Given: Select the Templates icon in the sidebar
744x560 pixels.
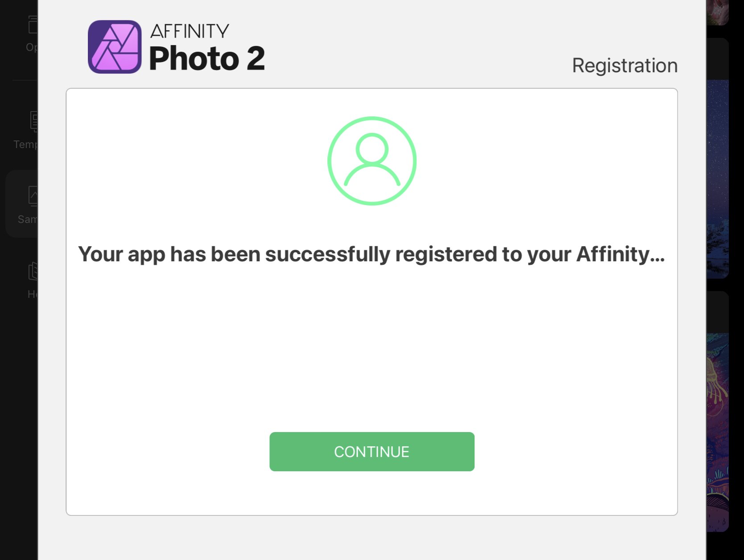Looking at the screenshot, I should click(x=33, y=121).
